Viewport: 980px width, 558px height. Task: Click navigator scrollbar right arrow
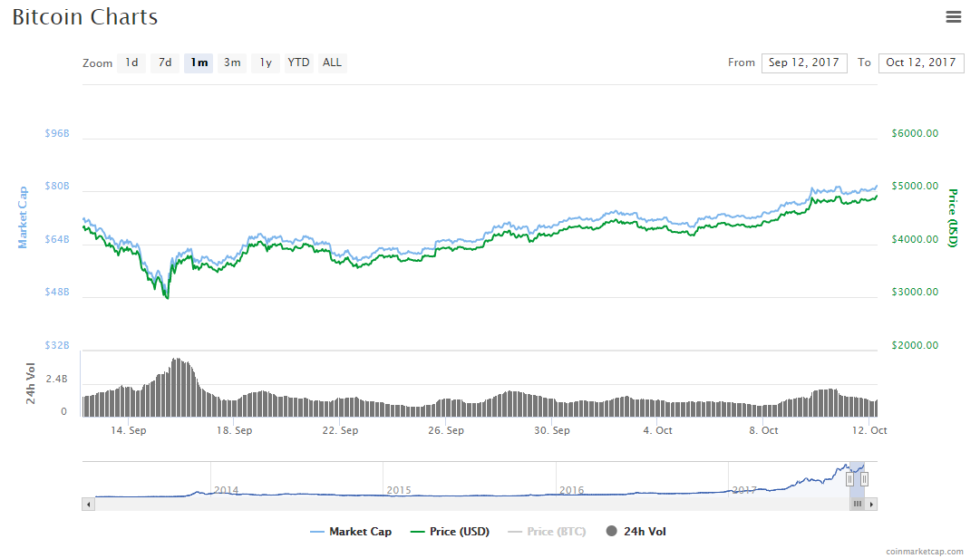(871, 504)
